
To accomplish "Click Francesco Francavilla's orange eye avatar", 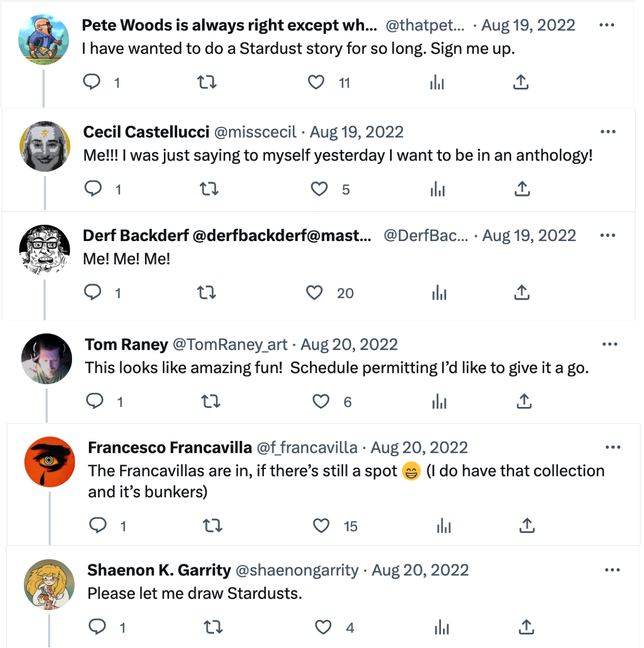I will point(50,461).
